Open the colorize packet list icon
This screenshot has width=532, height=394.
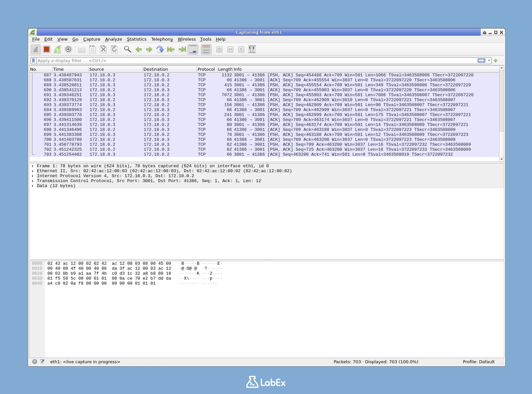[x=206, y=49]
